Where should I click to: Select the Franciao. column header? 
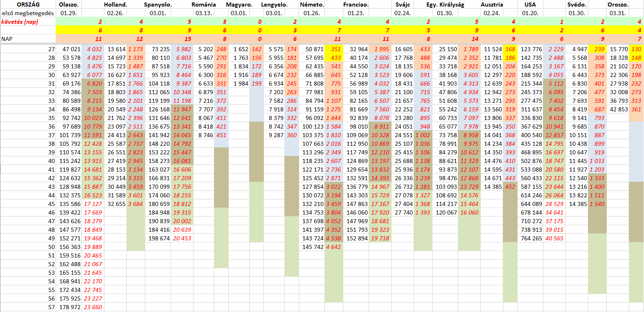tap(356, 5)
